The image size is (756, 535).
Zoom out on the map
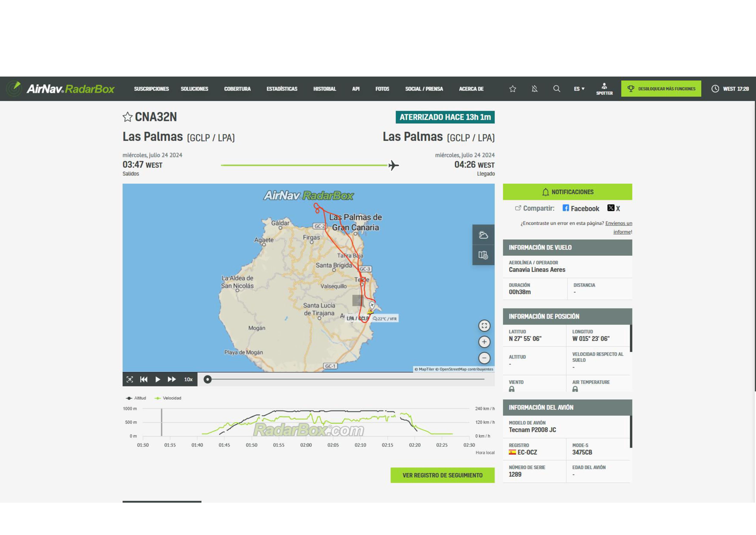point(484,358)
